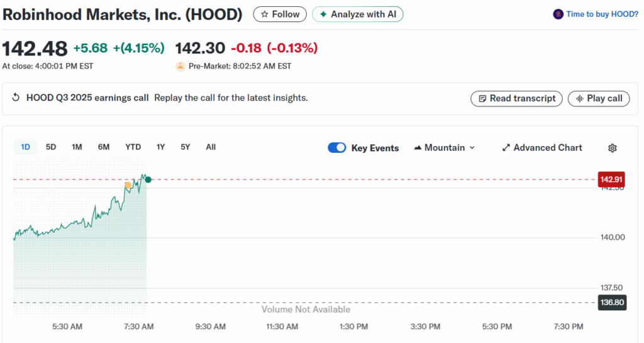This screenshot has width=644, height=343.
Task: Select the 1M chart range
Action: pos(77,147)
